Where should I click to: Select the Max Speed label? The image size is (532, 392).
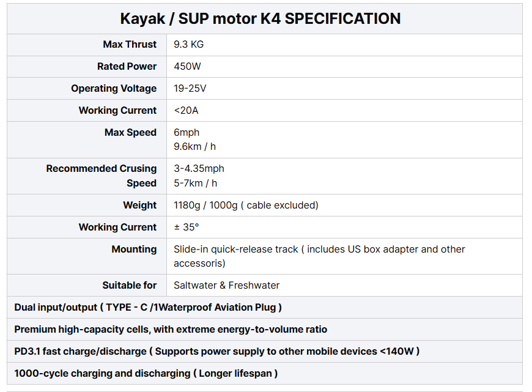[x=130, y=132]
